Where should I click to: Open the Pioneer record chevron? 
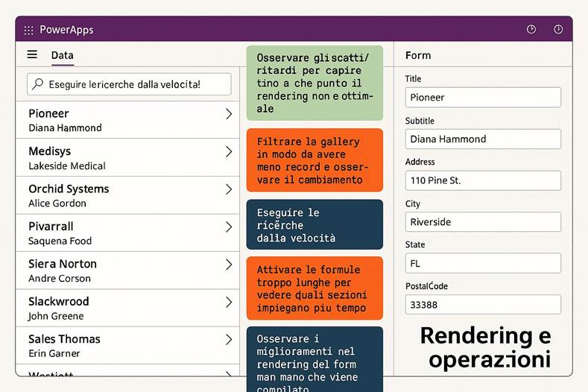pos(229,114)
